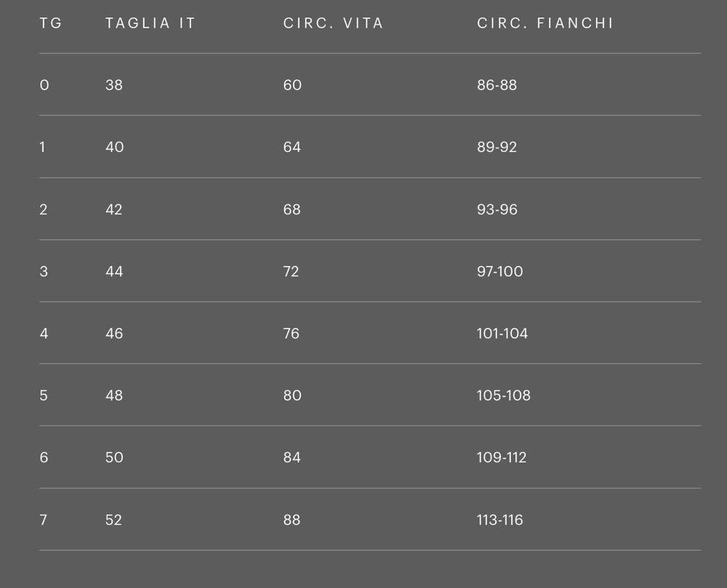Viewport: 727px width, 588px height.
Task: Click waist circumference value 76
Action: (x=292, y=334)
